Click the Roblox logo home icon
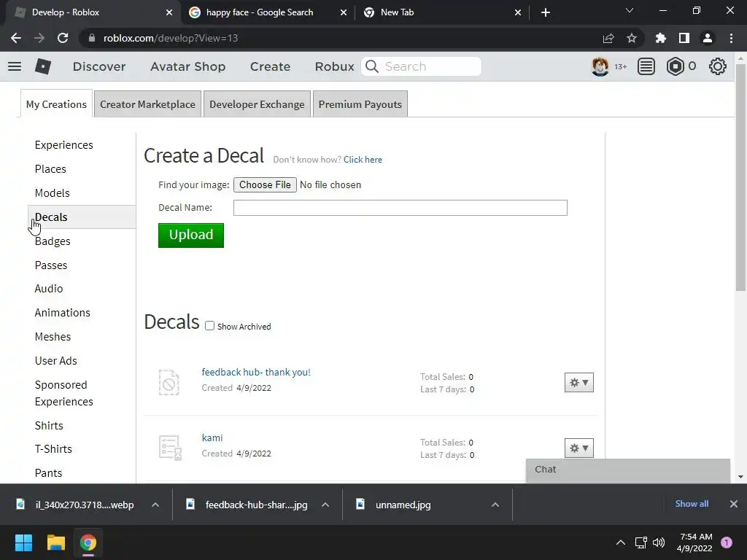Image resolution: width=747 pixels, height=560 pixels. pyautogui.click(x=43, y=66)
